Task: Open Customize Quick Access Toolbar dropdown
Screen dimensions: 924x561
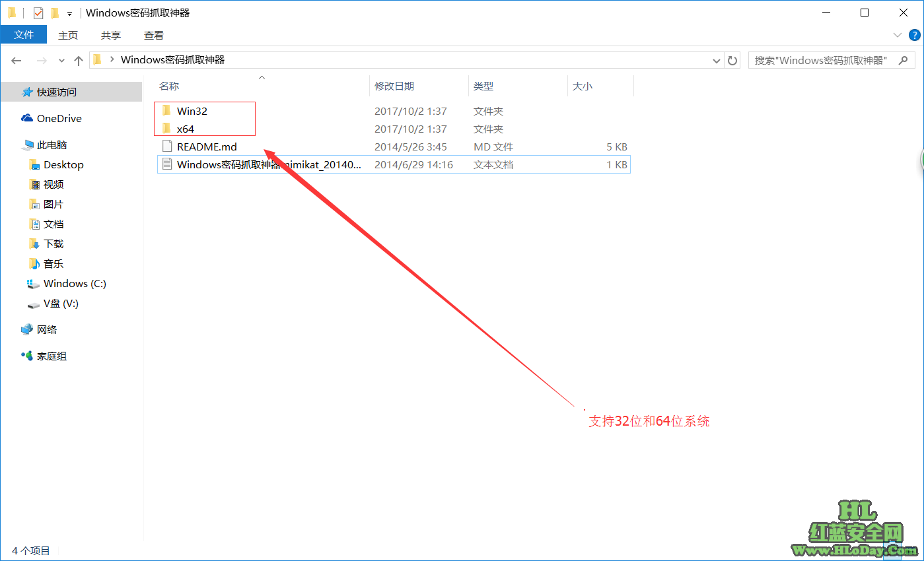Action: 69,13
